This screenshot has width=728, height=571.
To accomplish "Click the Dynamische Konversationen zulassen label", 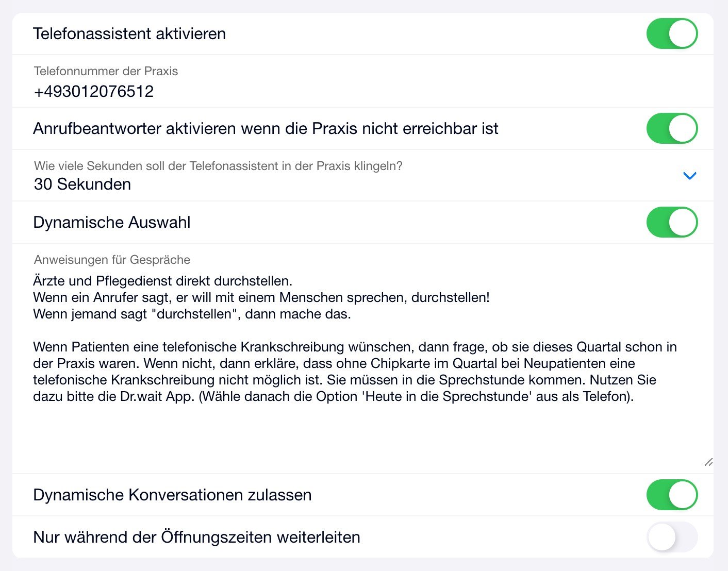I will point(172,495).
